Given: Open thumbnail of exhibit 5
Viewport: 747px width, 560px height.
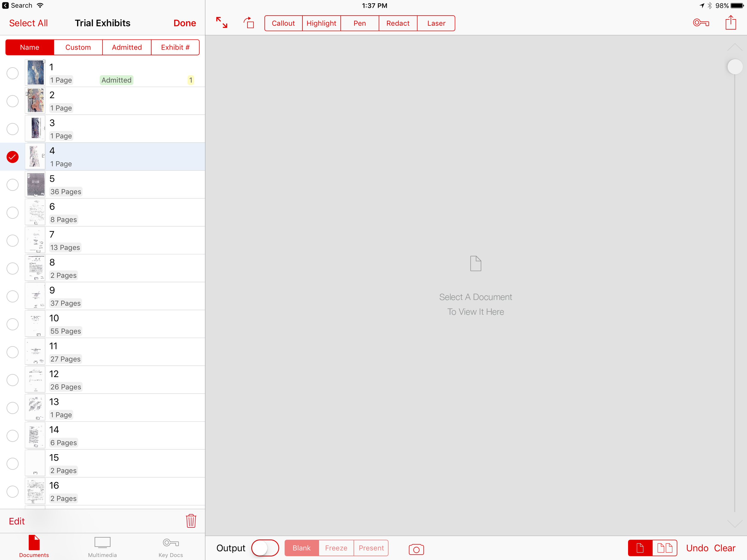Looking at the screenshot, I should click(35, 184).
